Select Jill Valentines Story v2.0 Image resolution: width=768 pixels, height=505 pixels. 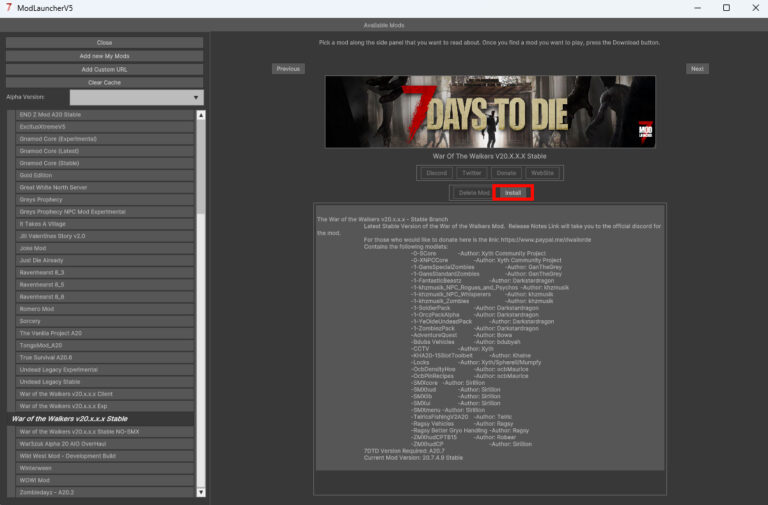(x=105, y=236)
